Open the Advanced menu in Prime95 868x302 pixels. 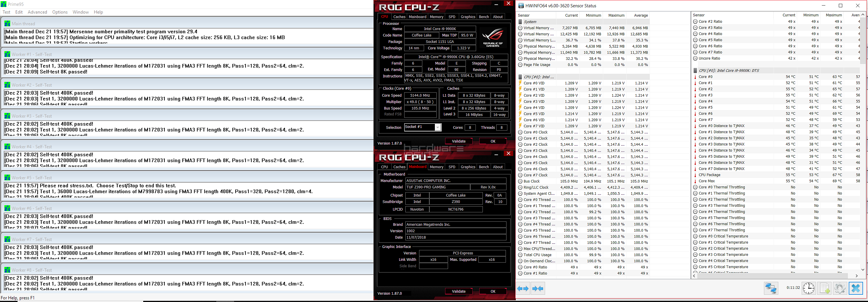click(37, 12)
